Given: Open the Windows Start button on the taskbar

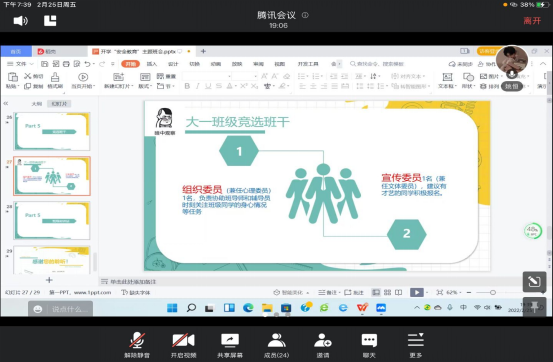Looking at the screenshot, I should [172, 308].
